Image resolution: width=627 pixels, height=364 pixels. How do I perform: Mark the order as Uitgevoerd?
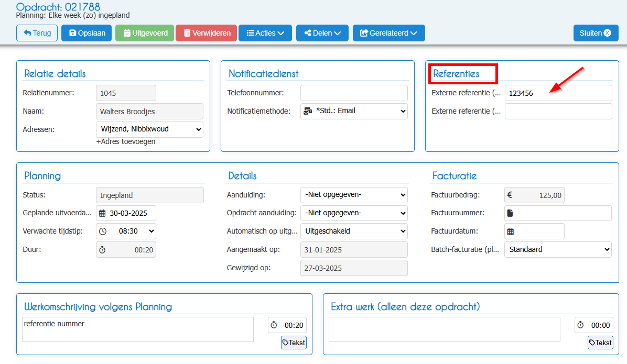tap(145, 33)
